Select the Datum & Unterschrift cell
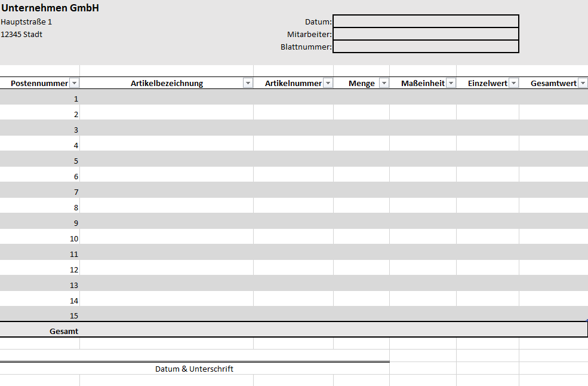Image resolution: width=588 pixels, height=386 pixels. 194,369
